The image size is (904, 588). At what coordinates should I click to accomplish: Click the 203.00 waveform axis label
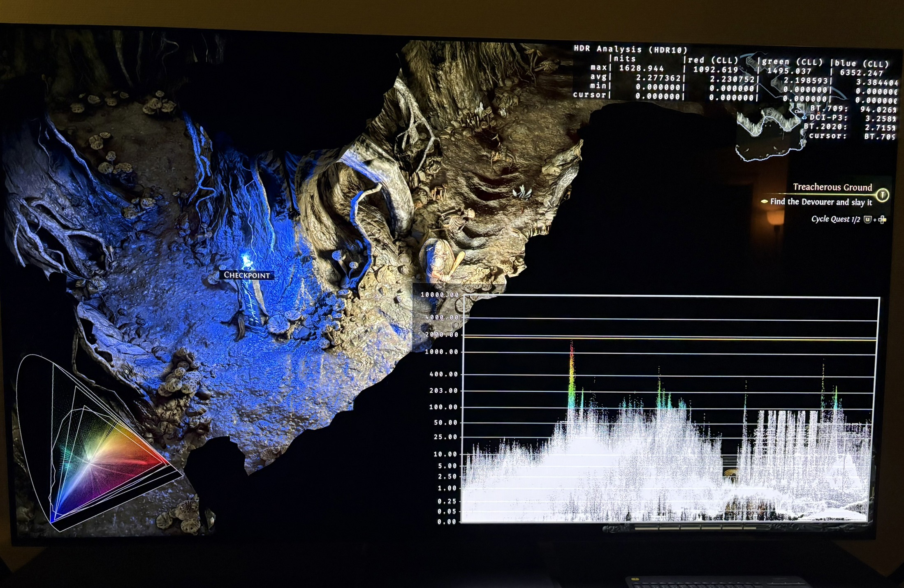click(443, 391)
